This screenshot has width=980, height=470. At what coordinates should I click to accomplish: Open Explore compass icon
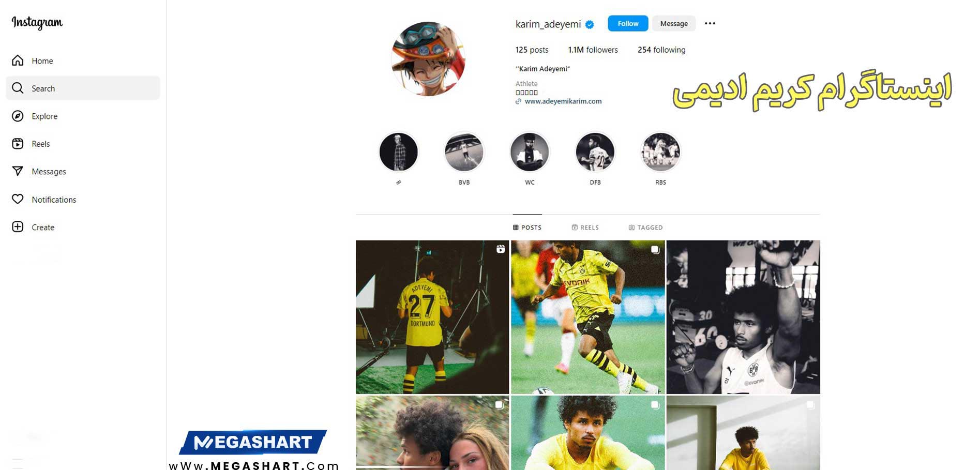pos(18,116)
